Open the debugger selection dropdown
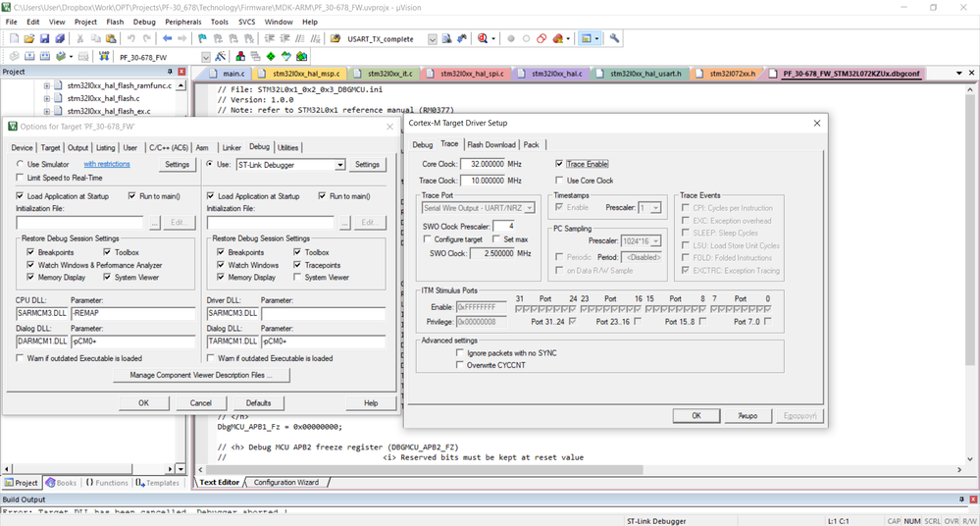 tap(339, 165)
